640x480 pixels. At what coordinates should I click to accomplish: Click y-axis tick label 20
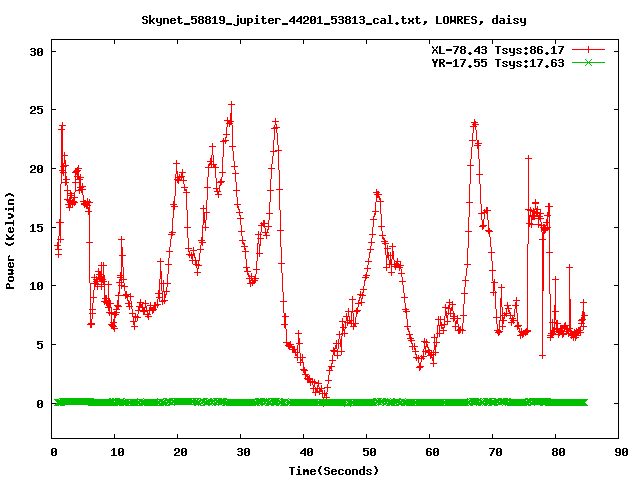[x=36, y=169]
